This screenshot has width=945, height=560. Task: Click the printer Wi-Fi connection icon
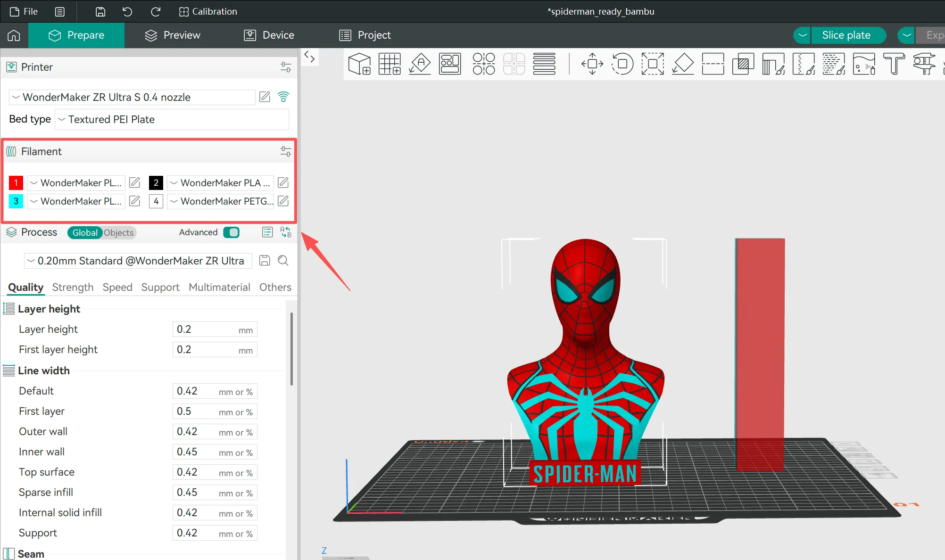tap(283, 97)
